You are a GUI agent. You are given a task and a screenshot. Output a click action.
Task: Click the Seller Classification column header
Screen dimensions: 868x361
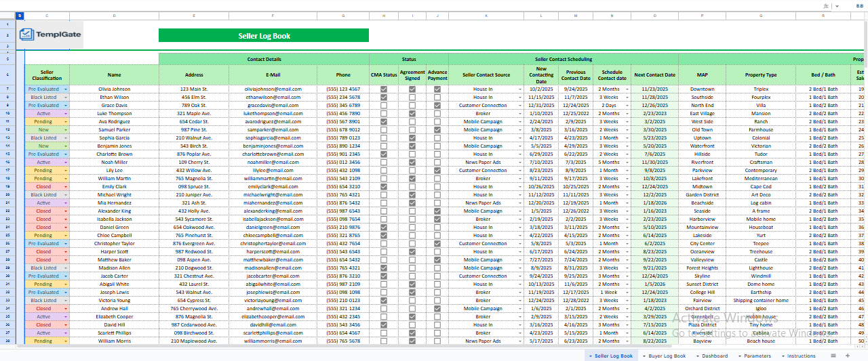pos(47,75)
